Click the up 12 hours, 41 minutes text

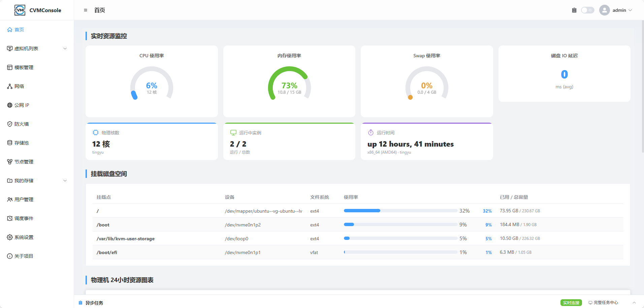tap(411, 144)
